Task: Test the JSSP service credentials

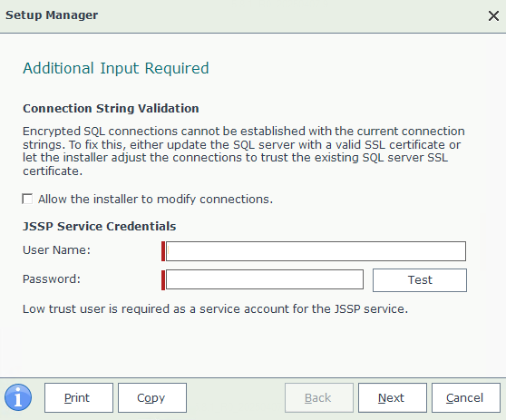Action: tap(420, 280)
